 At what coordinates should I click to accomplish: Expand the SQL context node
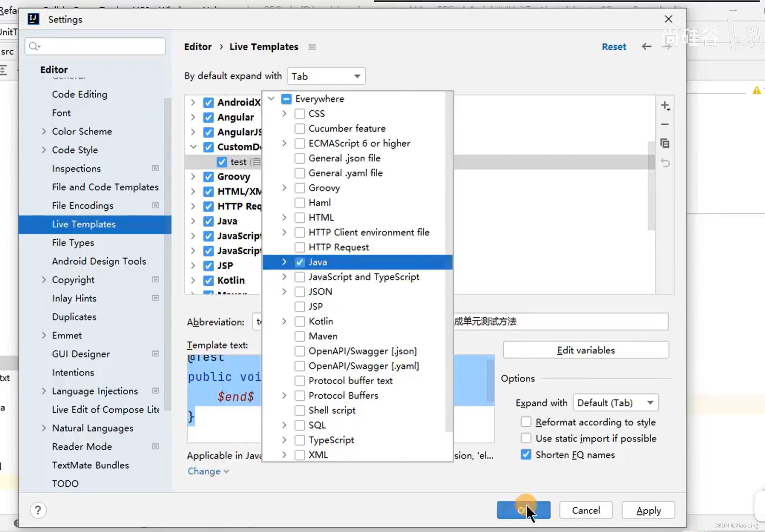pyautogui.click(x=284, y=425)
